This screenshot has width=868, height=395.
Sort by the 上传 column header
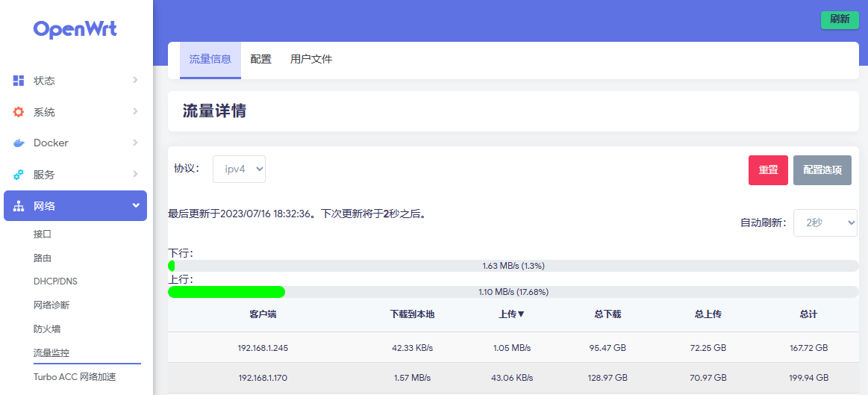(x=511, y=314)
